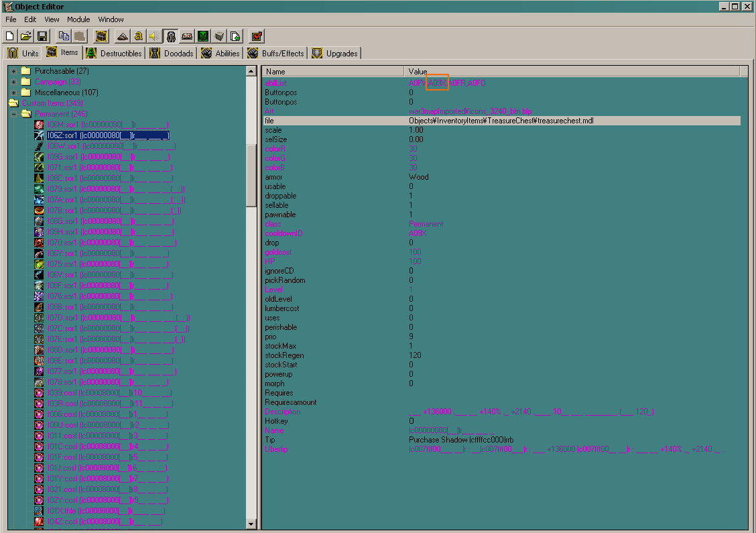Save with the floppy disk icon
756x533 pixels.
[x=42, y=36]
